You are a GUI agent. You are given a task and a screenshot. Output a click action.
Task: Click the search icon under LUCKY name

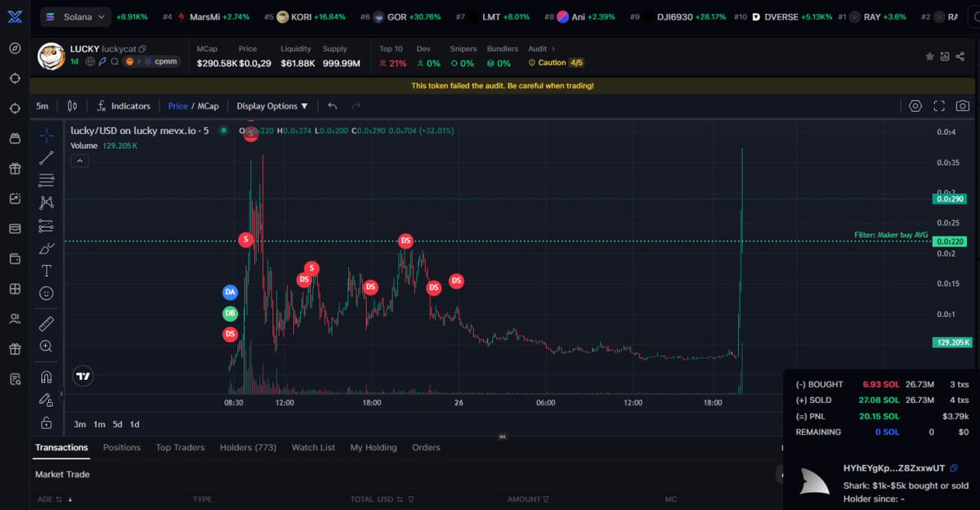pos(114,61)
